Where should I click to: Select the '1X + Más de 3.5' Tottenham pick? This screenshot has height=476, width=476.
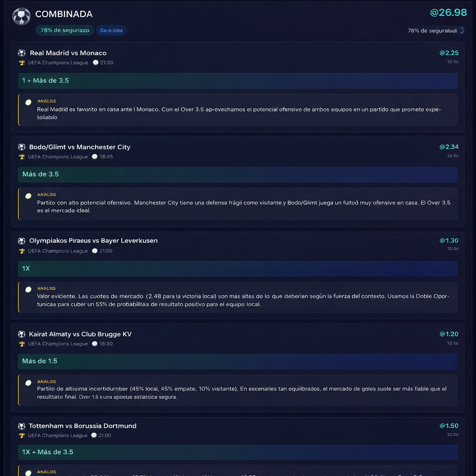[238, 452]
